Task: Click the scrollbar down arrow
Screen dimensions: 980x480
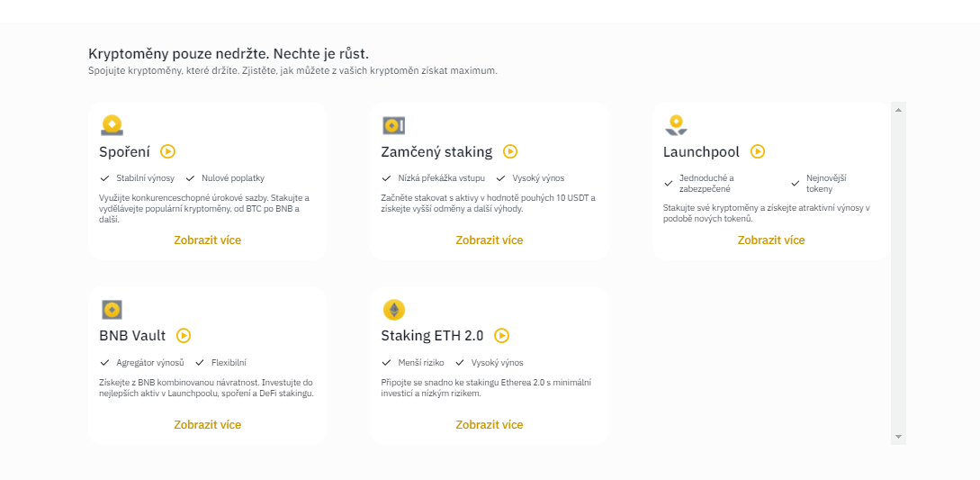Action: coord(898,436)
